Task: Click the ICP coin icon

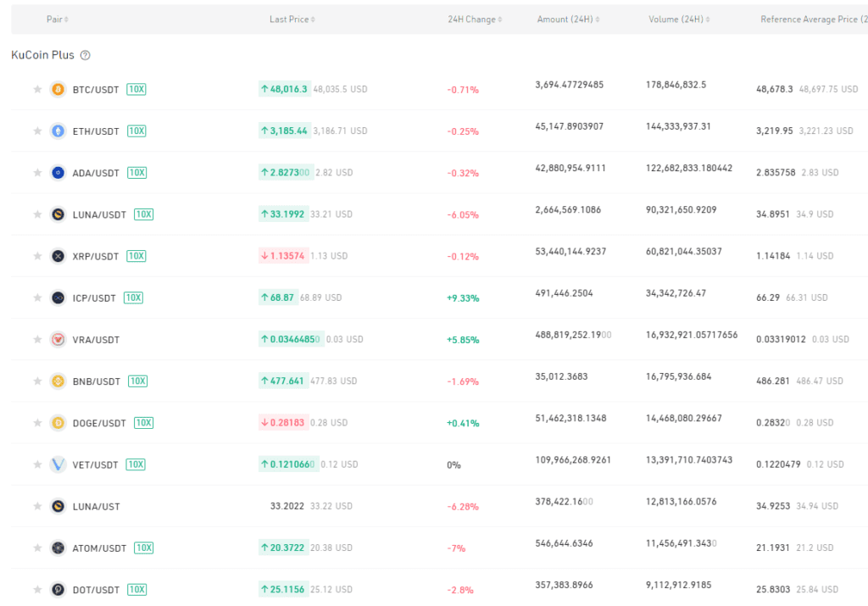Action: (x=58, y=297)
